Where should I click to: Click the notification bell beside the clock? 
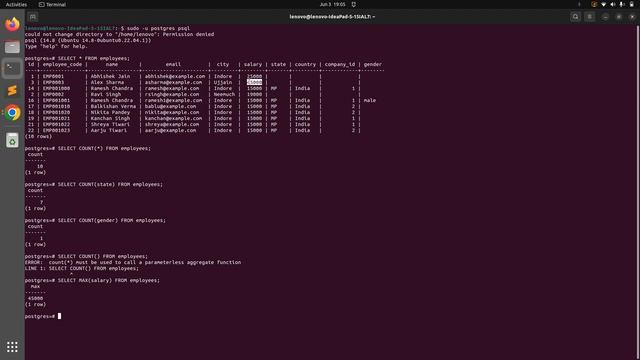coord(353,4)
